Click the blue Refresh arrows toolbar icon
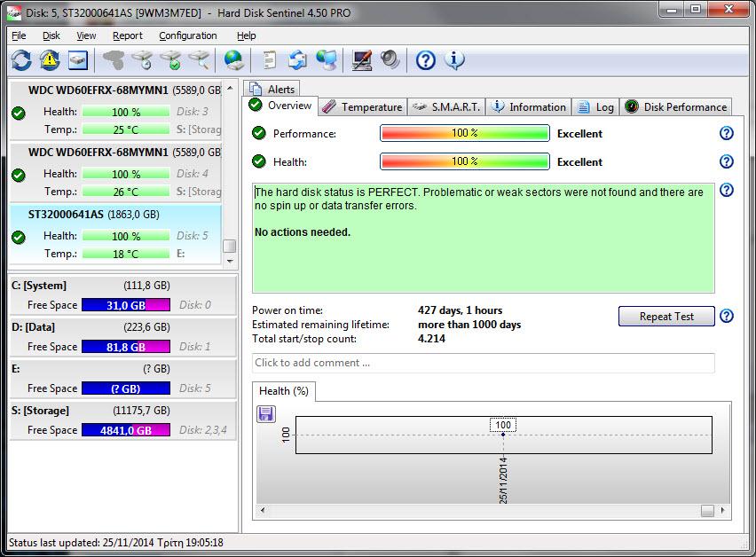Viewport: 756px width, 557px height. (21, 60)
